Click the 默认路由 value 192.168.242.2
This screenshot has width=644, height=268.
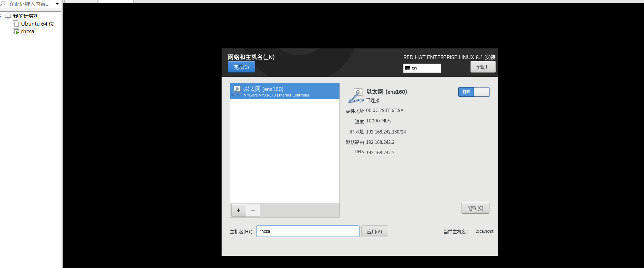tap(380, 142)
